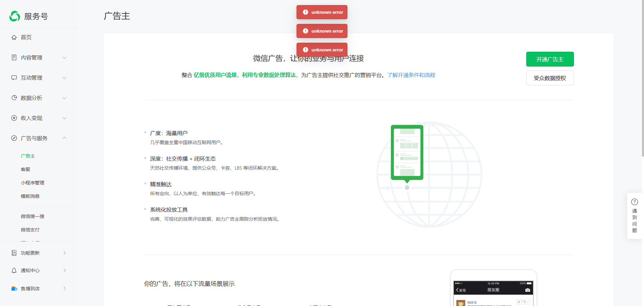This screenshot has width=644, height=306.
Task: Click the 广告主 page title
Action: tap(117, 16)
